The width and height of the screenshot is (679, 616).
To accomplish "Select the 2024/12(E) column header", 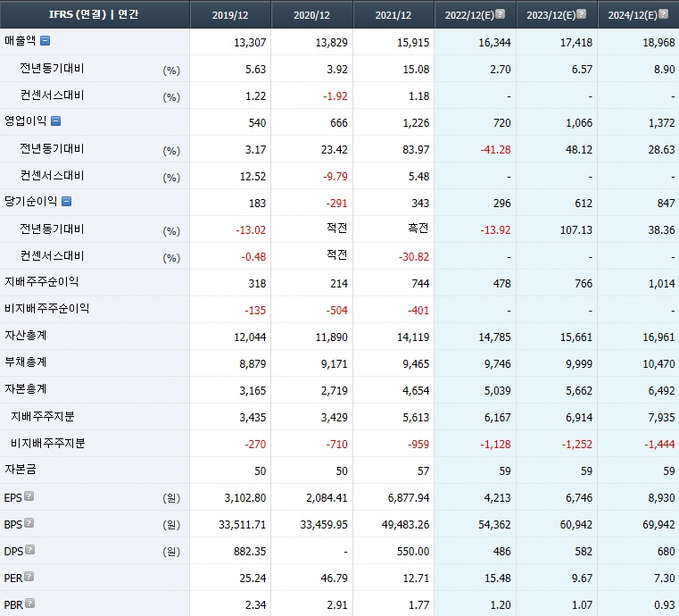I will tap(638, 14).
